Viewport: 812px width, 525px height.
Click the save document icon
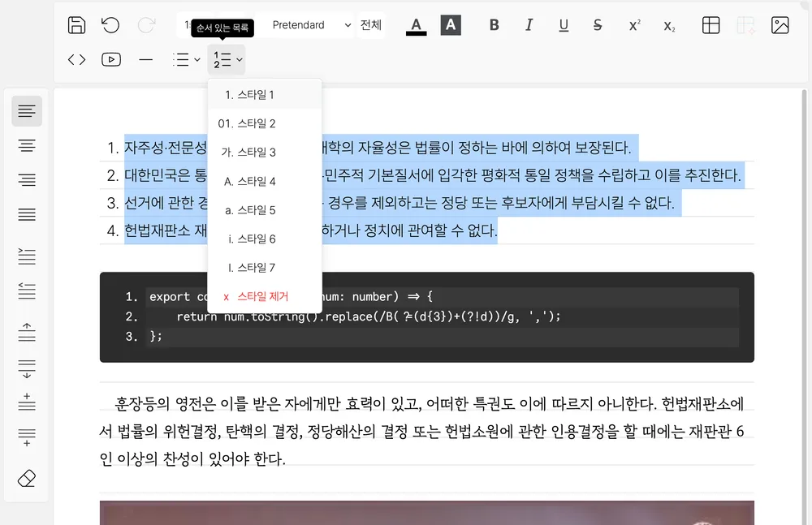point(76,25)
